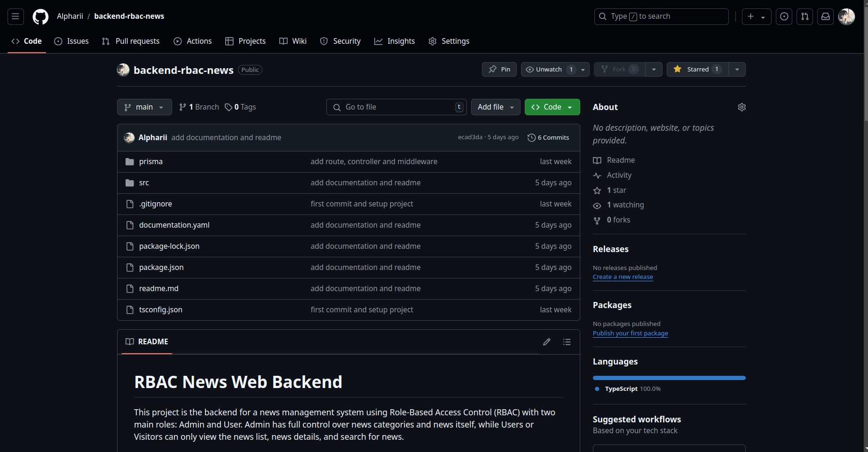The image size is (868, 452).
Task: Switch to the Pull requests tab
Action: tap(131, 41)
